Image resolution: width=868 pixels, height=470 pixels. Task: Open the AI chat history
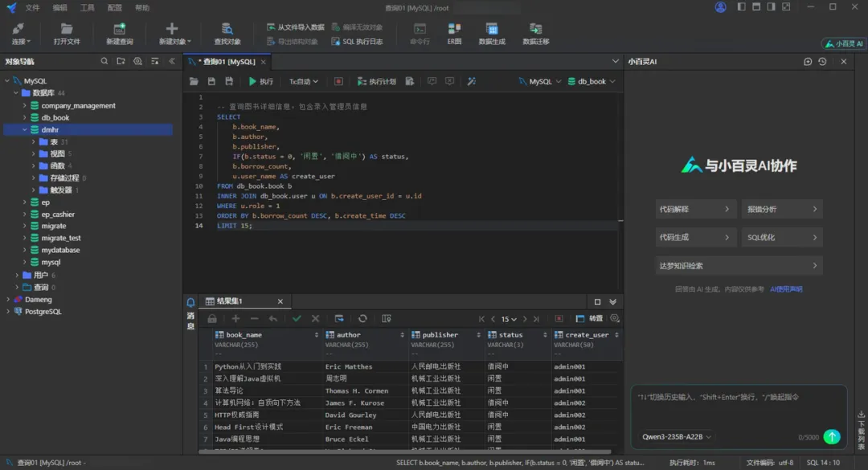(822, 61)
